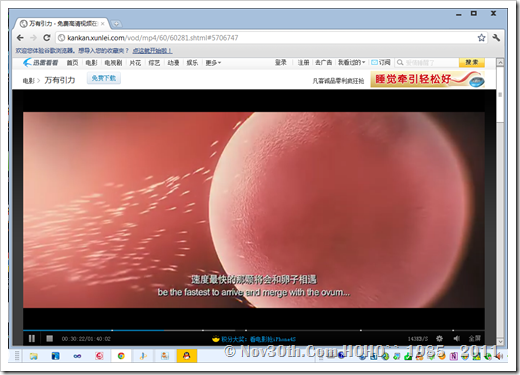Open the QQ penguin icon on taskbar
Image resolution: width=520 pixels, height=375 pixels.
tap(187, 356)
